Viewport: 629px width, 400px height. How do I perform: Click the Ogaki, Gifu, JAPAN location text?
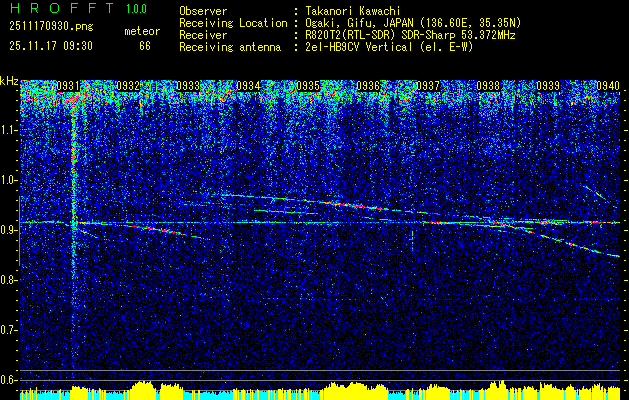[x=413, y=23]
